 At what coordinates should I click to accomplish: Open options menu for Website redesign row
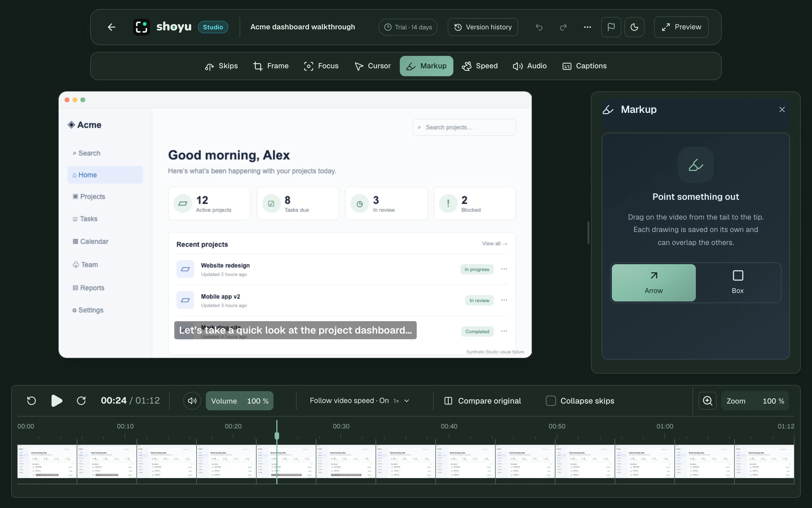504,269
